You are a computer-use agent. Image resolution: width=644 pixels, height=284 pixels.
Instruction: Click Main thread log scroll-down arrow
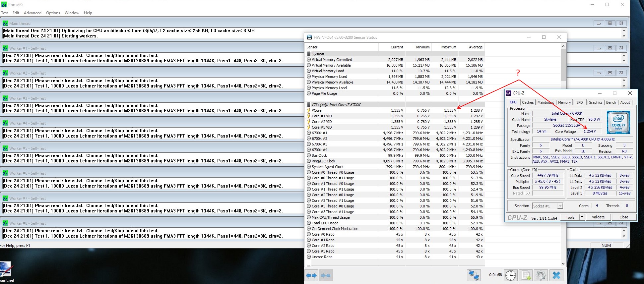[624, 36]
